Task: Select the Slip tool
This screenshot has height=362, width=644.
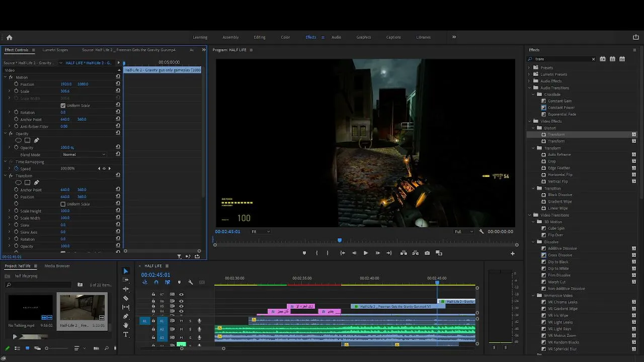Action: tap(126, 307)
